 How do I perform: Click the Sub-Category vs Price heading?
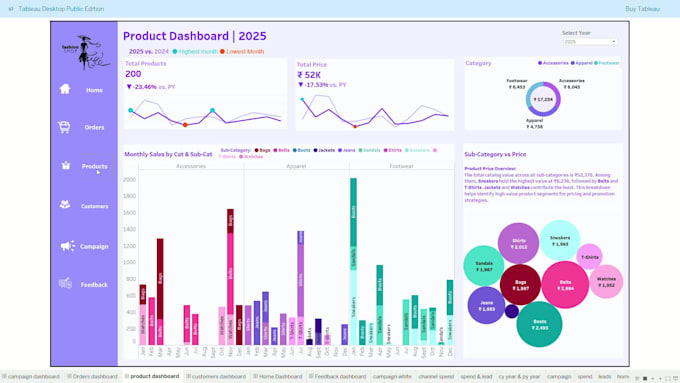pyautogui.click(x=495, y=154)
